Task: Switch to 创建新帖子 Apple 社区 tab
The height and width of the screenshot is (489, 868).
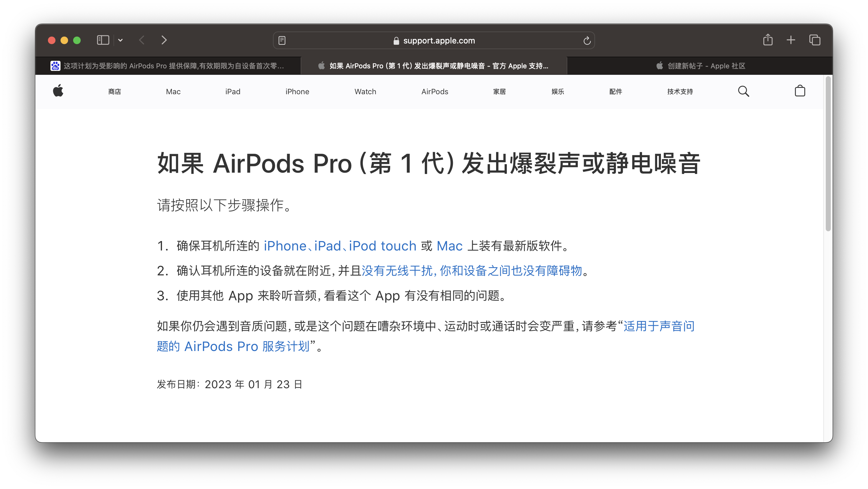Action: coord(700,66)
